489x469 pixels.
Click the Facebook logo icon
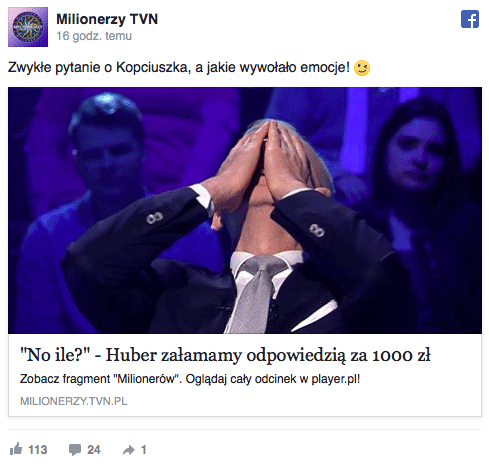tap(470, 19)
